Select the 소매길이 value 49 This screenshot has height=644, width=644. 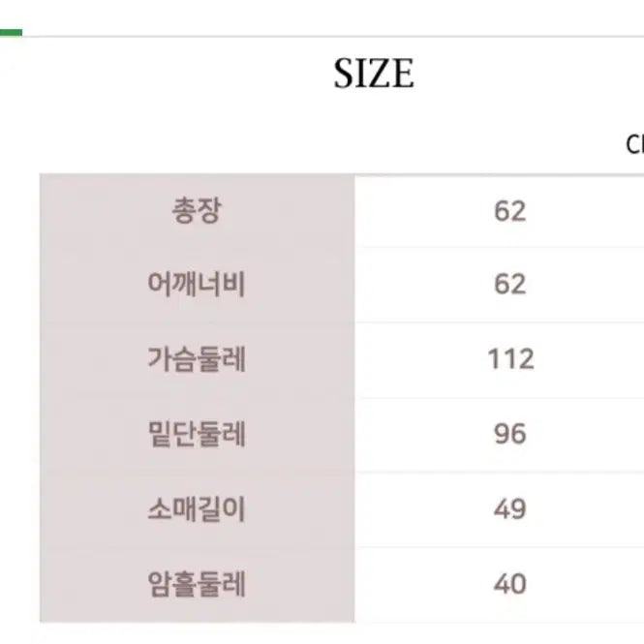pyautogui.click(x=509, y=508)
